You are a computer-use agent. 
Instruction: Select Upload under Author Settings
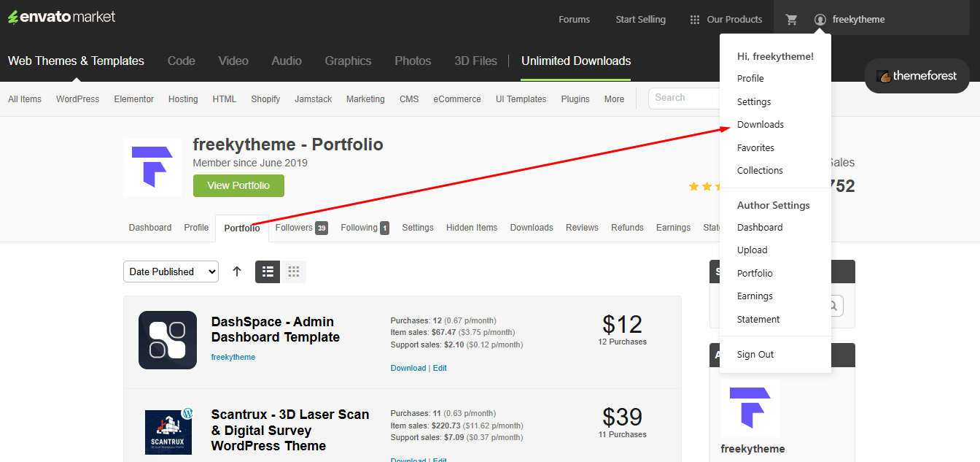752,250
